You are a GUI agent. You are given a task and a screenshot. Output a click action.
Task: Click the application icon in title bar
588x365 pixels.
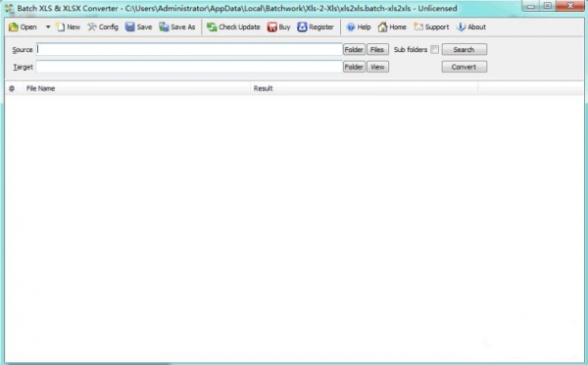point(9,8)
